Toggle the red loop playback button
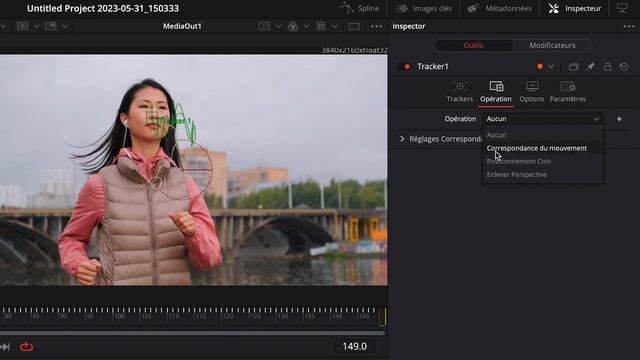 (x=27, y=347)
